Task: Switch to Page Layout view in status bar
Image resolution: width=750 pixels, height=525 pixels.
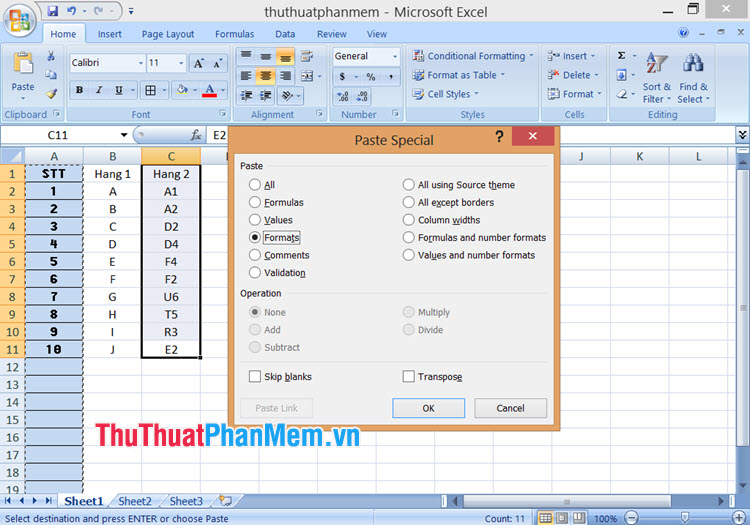Action: tap(562, 518)
